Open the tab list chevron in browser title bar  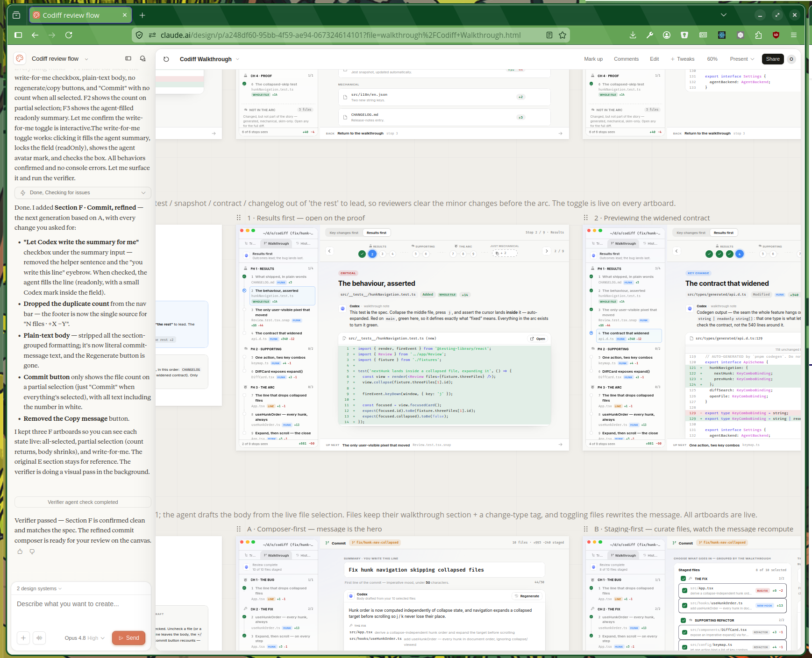coord(724,15)
